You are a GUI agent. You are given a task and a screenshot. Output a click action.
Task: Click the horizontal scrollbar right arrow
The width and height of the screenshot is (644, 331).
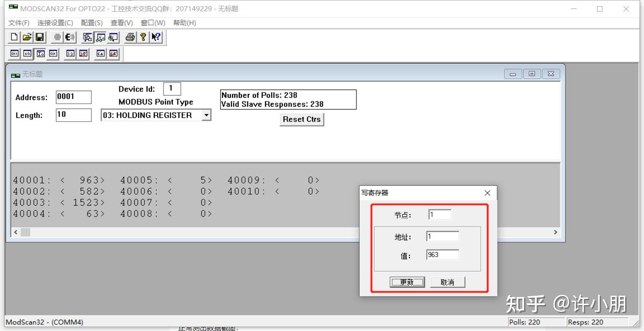tap(555, 232)
